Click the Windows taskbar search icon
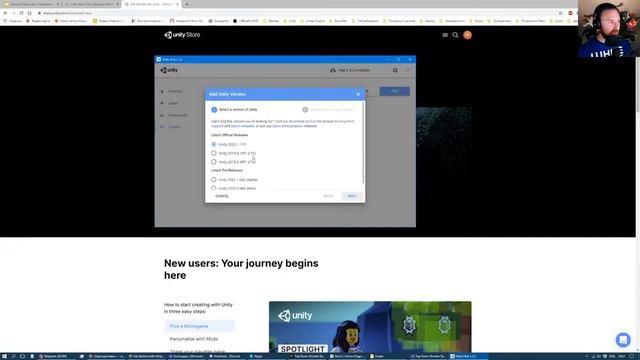The image size is (640, 360). pyautogui.click(x=13, y=356)
